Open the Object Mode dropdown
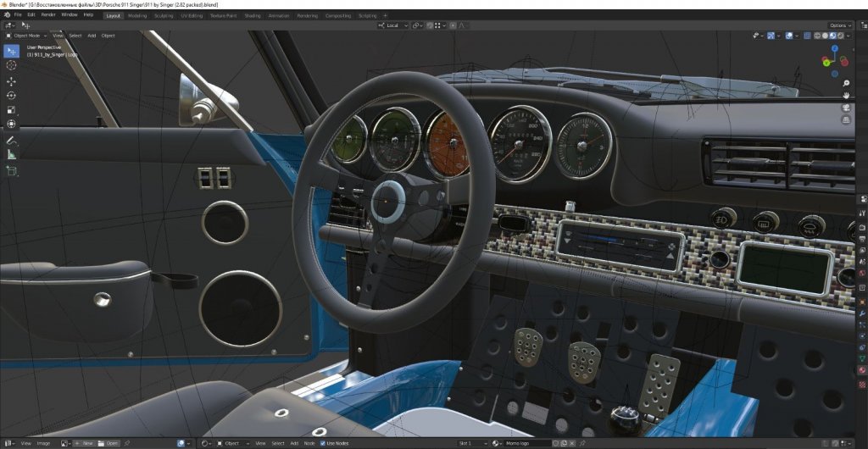 tap(25, 36)
